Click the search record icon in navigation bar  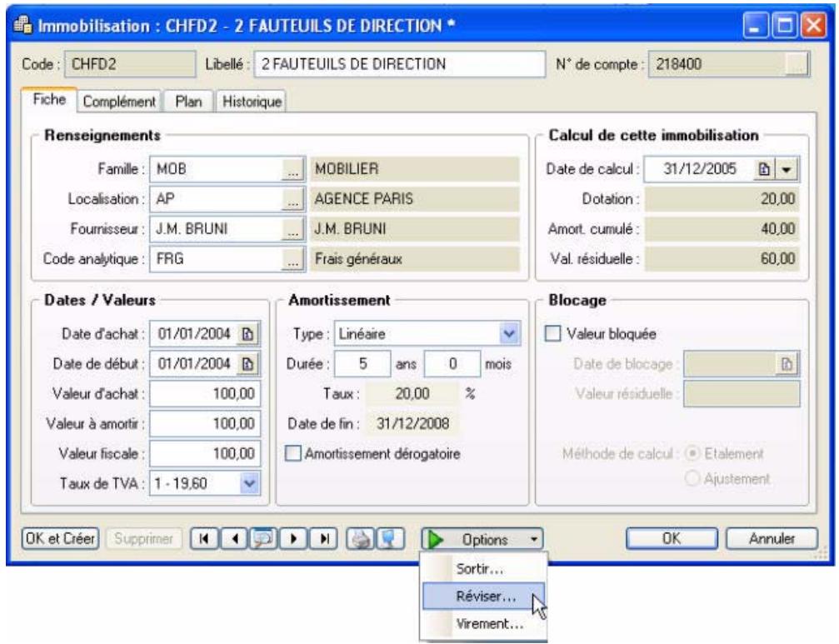(x=263, y=539)
